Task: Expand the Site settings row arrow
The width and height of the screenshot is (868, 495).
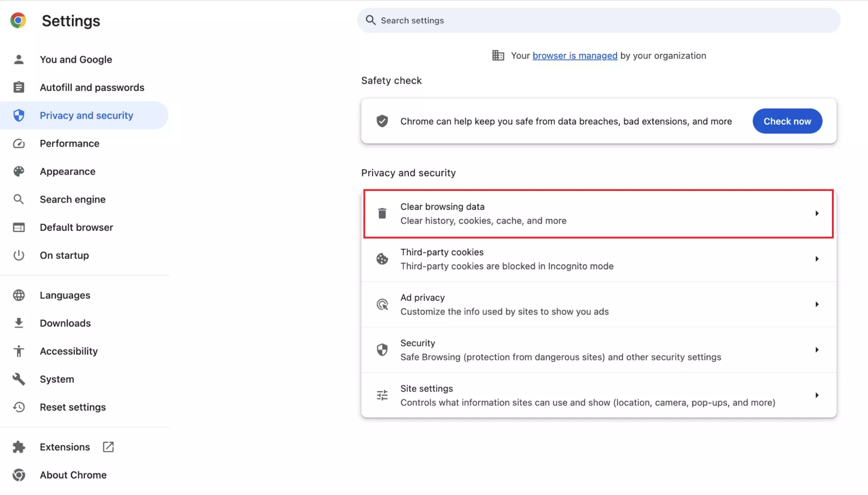Action: (816, 395)
